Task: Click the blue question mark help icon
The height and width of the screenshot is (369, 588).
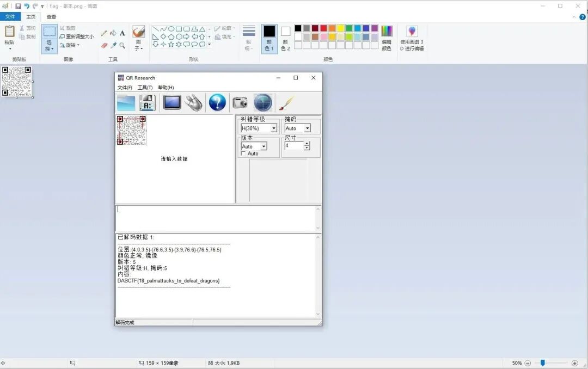Action: click(x=217, y=102)
